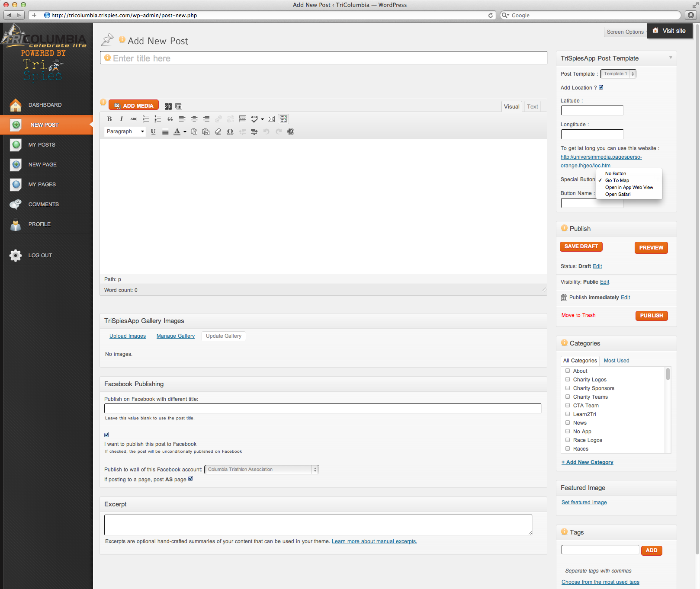Open Comments in the sidebar
The height and width of the screenshot is (589, 700).
46,205
